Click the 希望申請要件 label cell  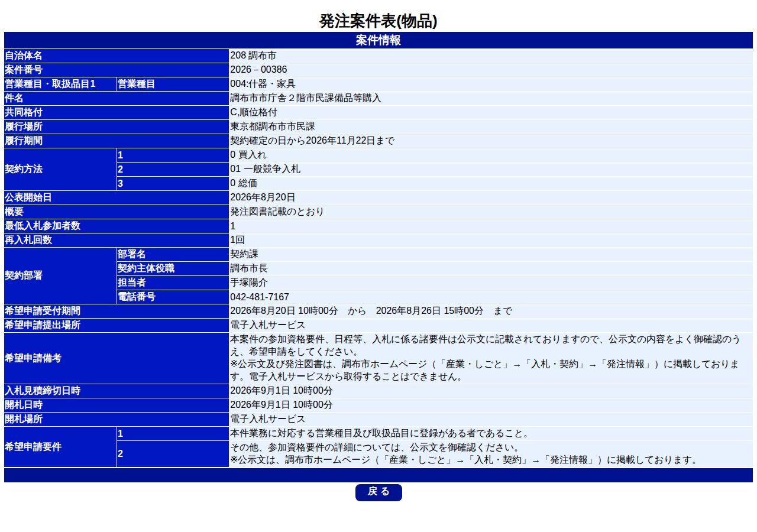coord(60,447)
